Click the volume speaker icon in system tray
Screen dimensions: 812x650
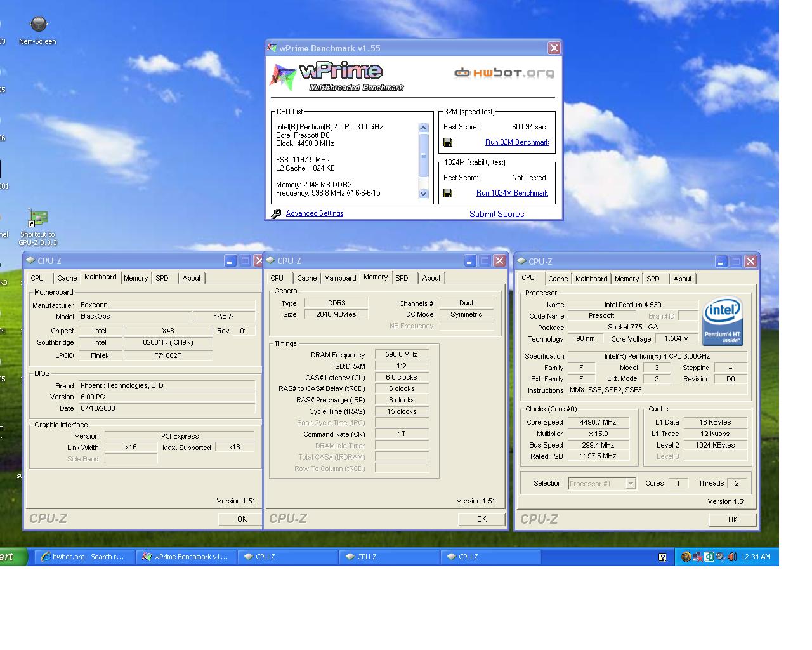tap(731, 557)
